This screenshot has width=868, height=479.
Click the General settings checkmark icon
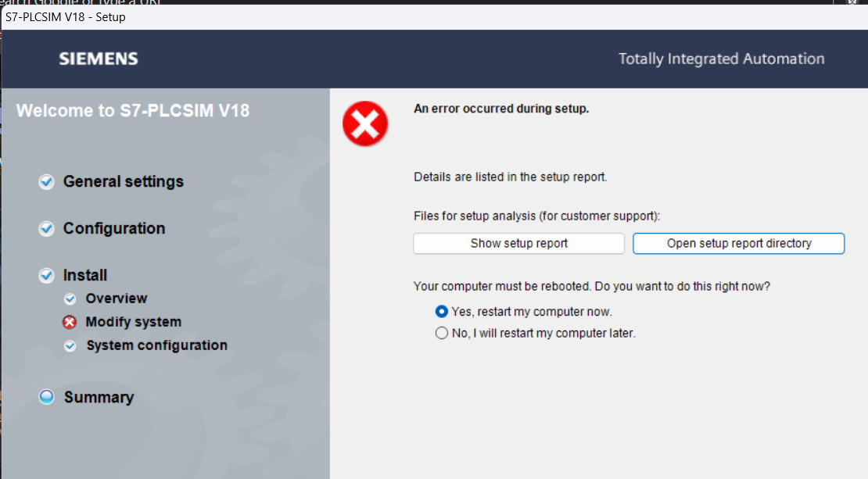46,182
